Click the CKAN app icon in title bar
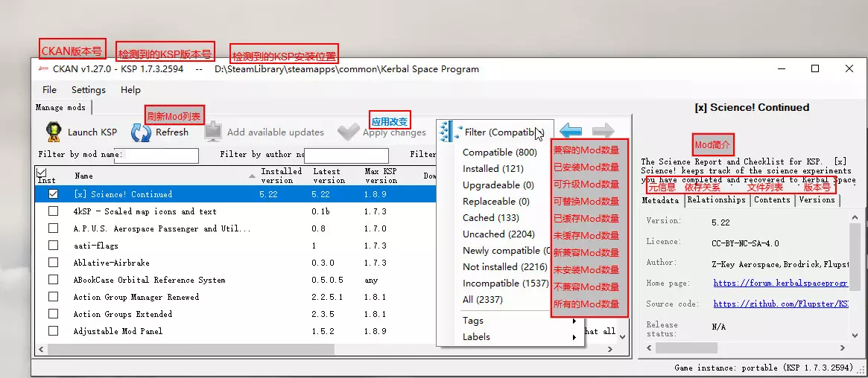This screenshot has width=868, height=378. [x=42, y=69]
